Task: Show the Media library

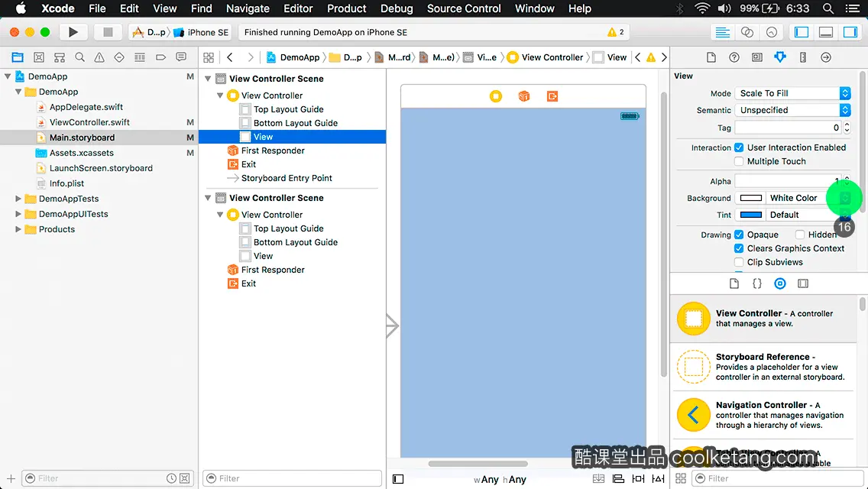Action: click(x=803, y=283)
